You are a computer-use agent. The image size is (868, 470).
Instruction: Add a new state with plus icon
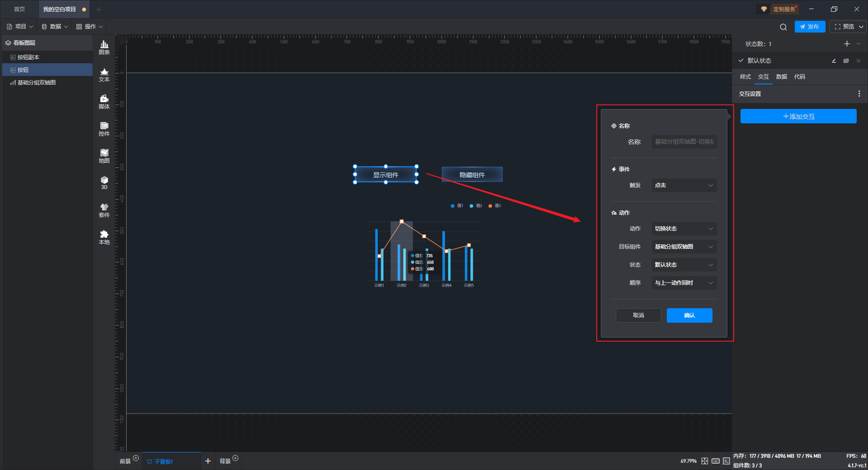(847, 44)
